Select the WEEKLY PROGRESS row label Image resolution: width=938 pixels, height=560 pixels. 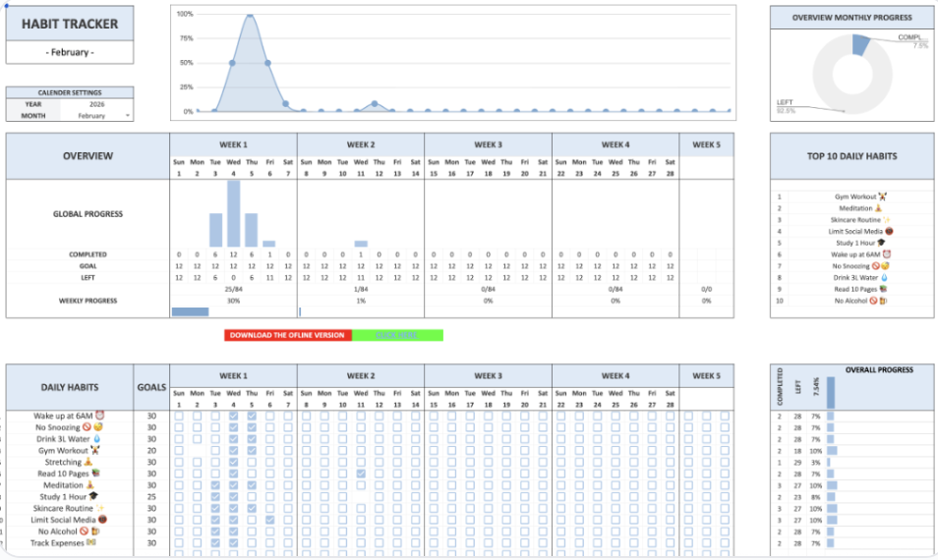click(88, 301)
